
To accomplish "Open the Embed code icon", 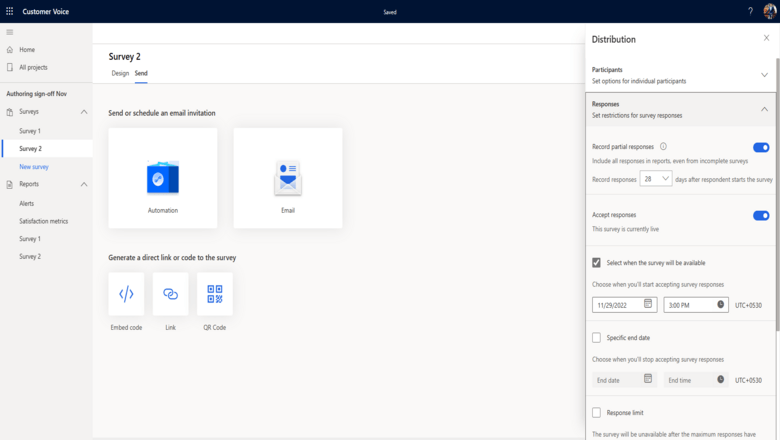I will pos(126,294).
